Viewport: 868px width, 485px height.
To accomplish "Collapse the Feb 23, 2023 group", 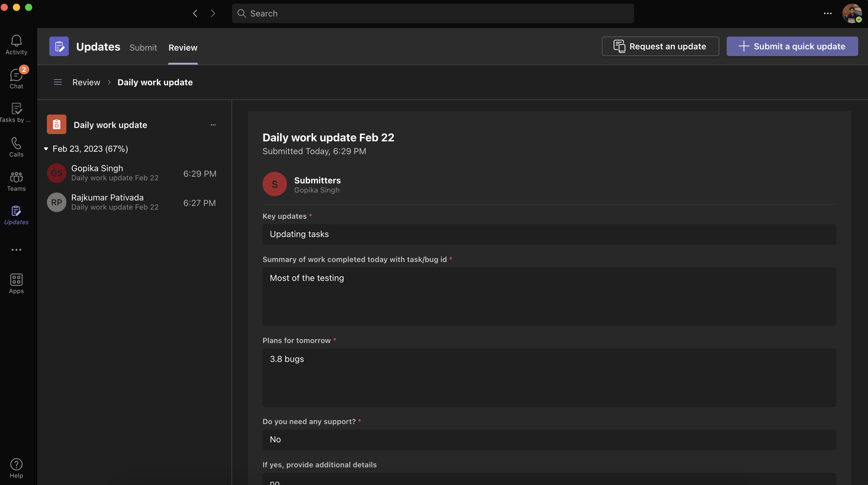I will tap(46, 149).
